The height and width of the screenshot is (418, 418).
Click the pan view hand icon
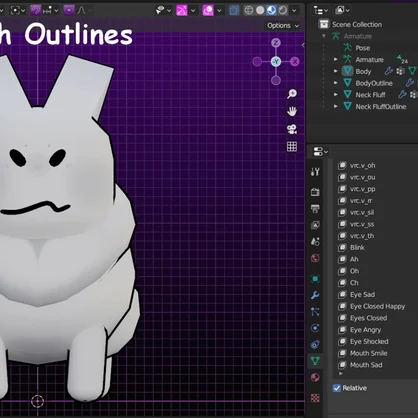click(292, 111)
